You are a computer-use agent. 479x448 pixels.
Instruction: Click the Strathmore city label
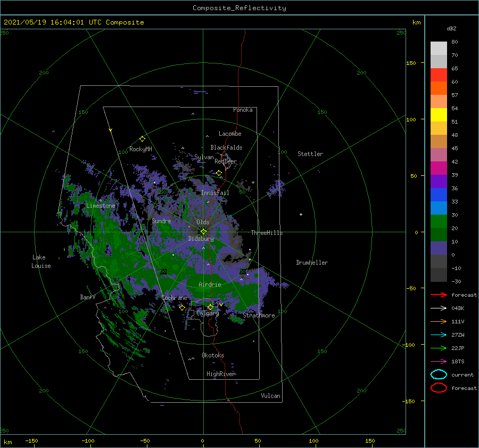coord(259,315)
